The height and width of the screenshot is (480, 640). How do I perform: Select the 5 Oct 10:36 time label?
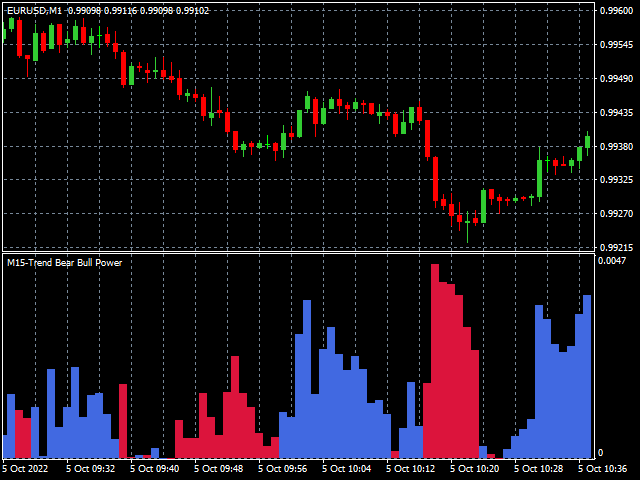click(x=602, y=468)
